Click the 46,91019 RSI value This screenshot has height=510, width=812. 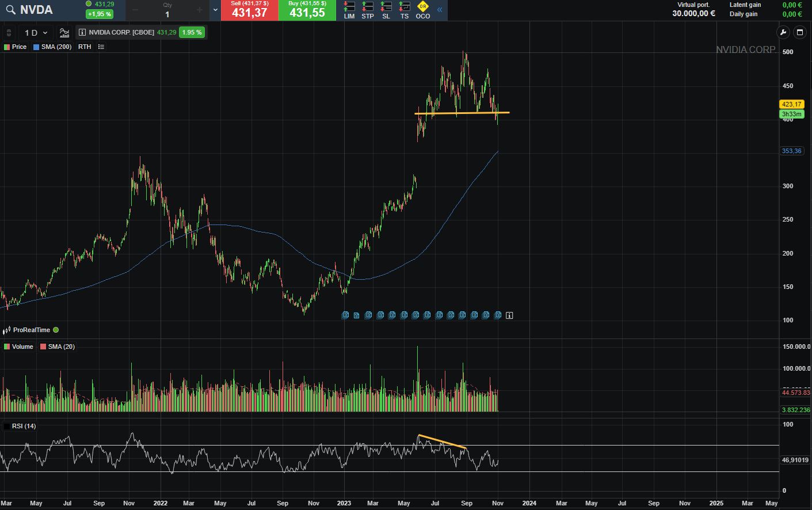coord(795,460)
